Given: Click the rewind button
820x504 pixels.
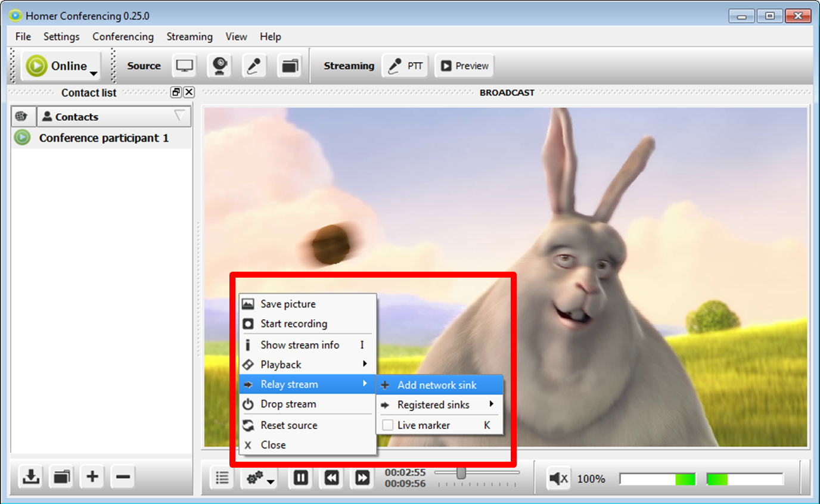Looking at the screenshot, I should click(332, 478).
